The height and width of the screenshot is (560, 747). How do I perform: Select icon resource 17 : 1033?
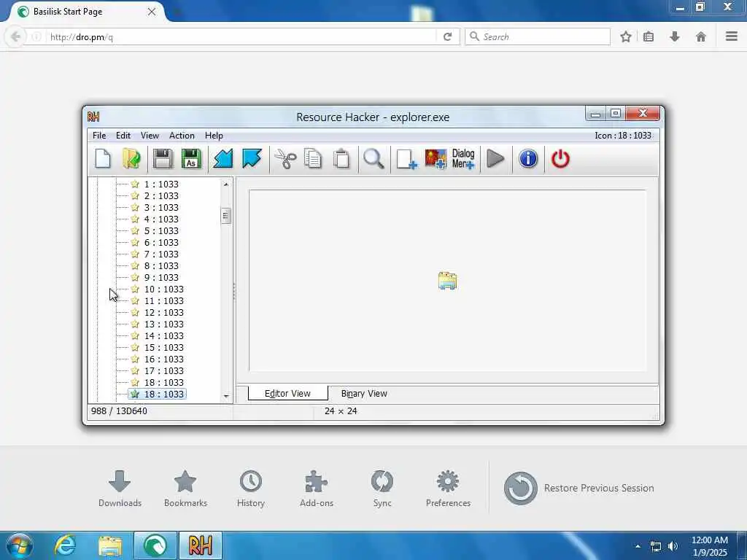(x=163, y=371)
